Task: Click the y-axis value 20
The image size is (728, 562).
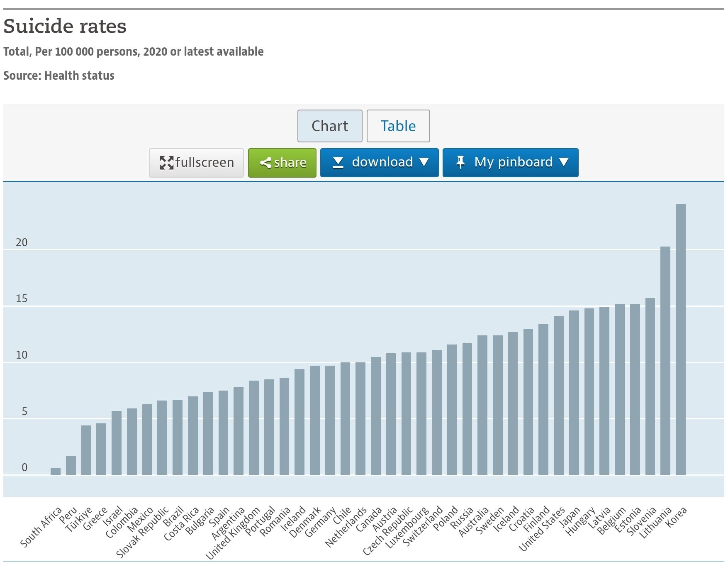Action: 22,242
